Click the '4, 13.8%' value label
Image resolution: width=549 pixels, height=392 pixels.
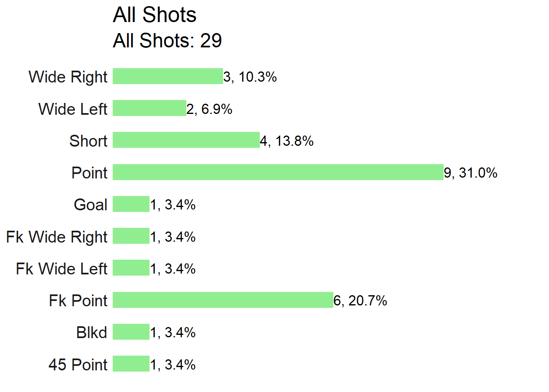click(x=287, y=141)
